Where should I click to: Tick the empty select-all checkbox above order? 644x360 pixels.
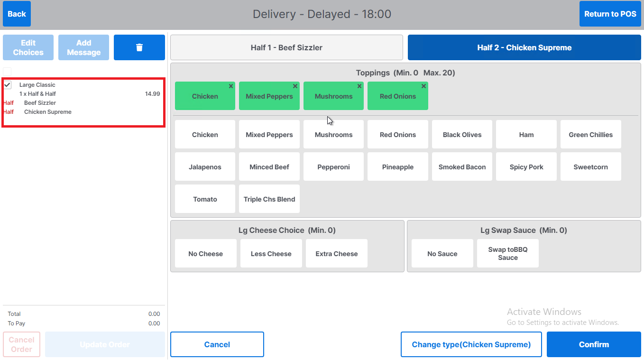coord(7,71)
